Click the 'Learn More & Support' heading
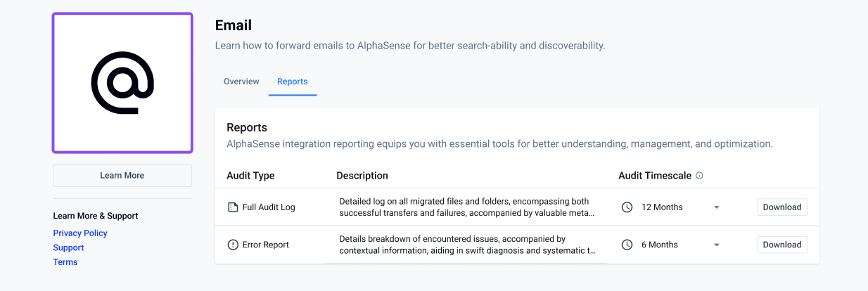Image resolution: width=868 pixels, height=291 pixels. coord(96,216)
